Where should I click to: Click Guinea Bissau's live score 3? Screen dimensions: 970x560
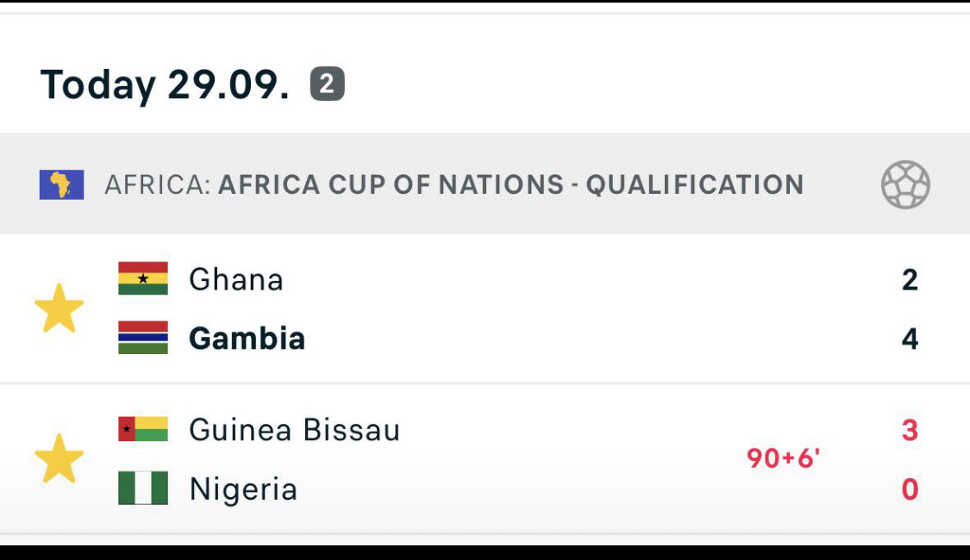pos(910,430)
